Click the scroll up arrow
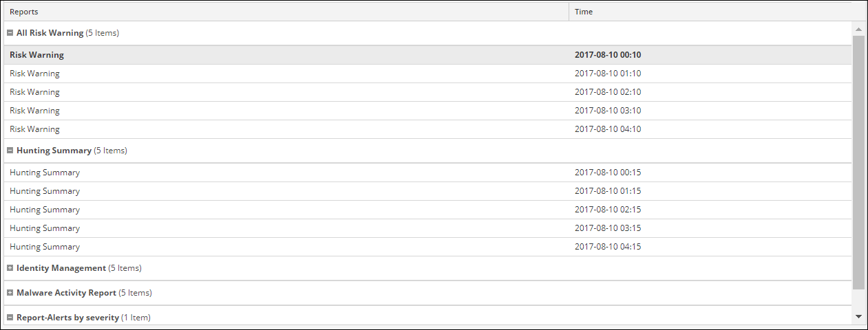Viewport: 868px width, 330px height. pyautogui.click(x=858, y=30)
